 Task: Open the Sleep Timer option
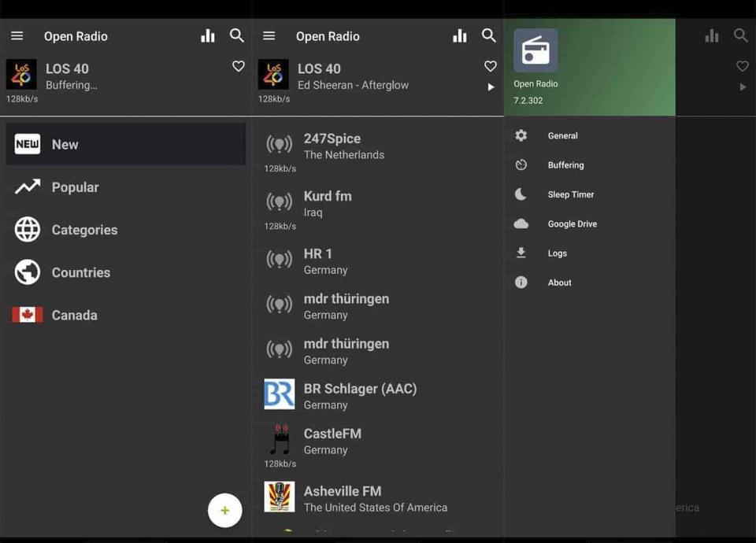(x=590, y=194)
